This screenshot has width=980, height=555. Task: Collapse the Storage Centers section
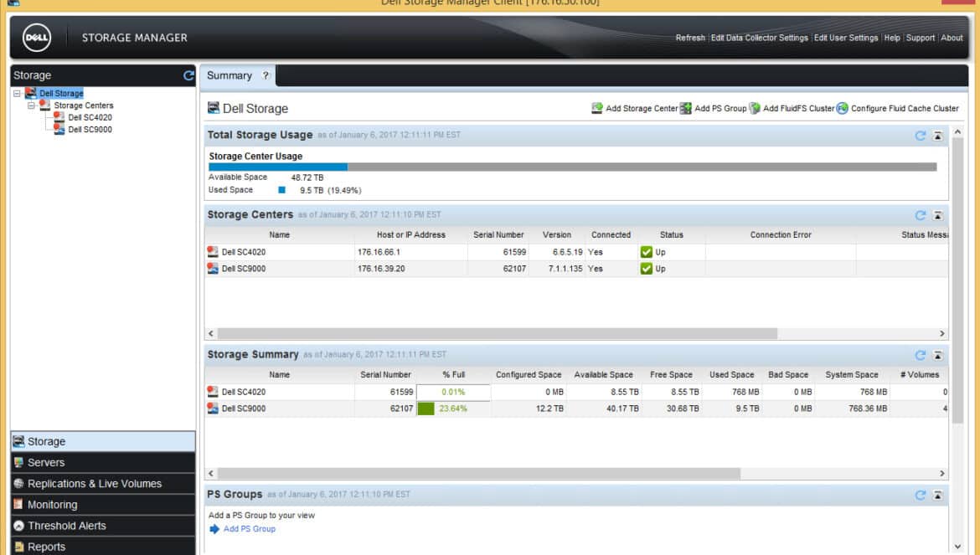pyautogui.click(x=937, y=215)
